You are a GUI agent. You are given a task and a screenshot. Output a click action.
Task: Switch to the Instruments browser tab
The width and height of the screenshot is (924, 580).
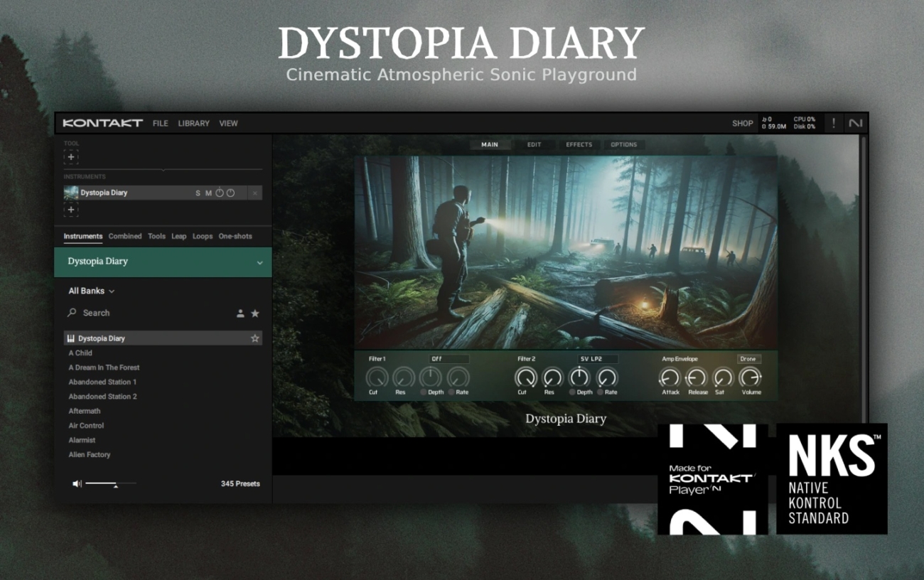pyautogui.click(x=83, y=237)
